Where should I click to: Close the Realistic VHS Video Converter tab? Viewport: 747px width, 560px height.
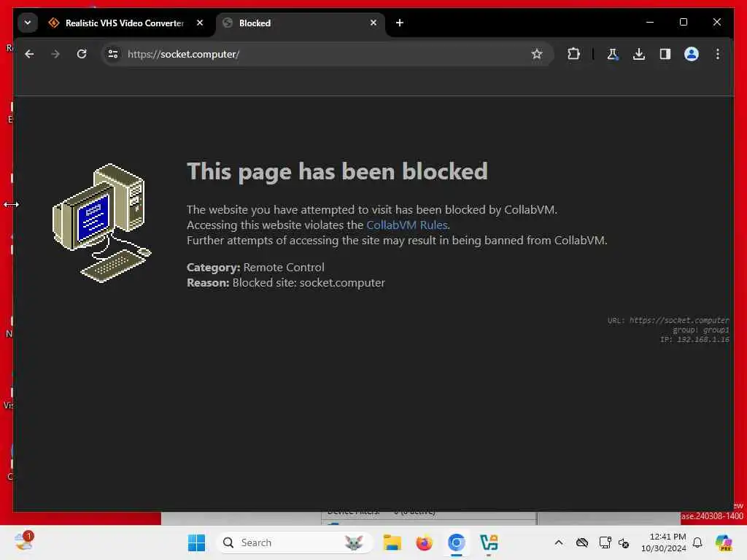tap(200, 23)
